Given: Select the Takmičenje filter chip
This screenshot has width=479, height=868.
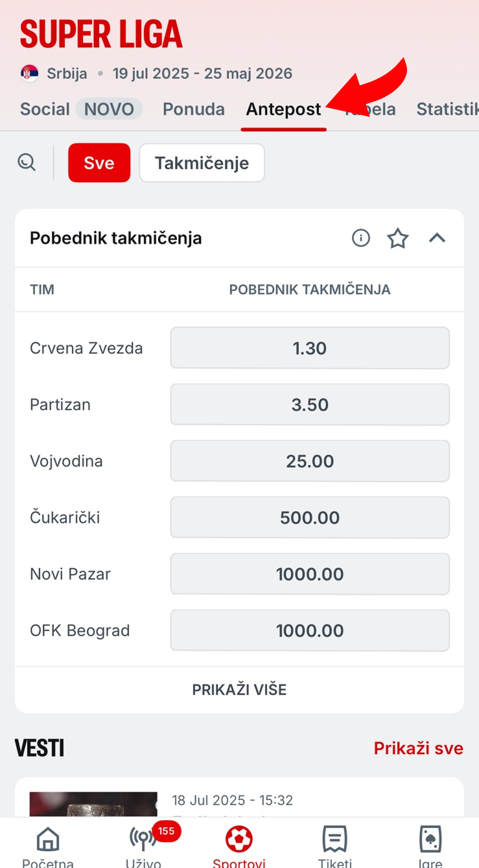Looking at the screenshot, I should tap(202, 163).
